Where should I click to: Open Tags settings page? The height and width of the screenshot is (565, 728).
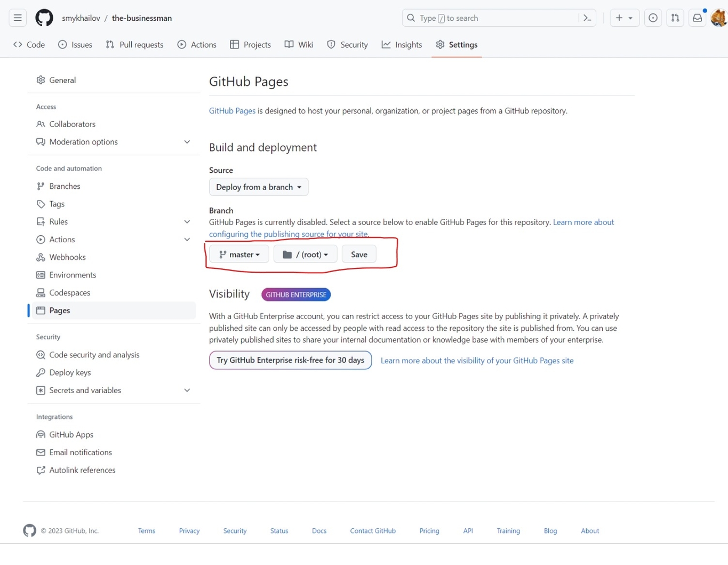pyautogui.click(x=114, y=204)
